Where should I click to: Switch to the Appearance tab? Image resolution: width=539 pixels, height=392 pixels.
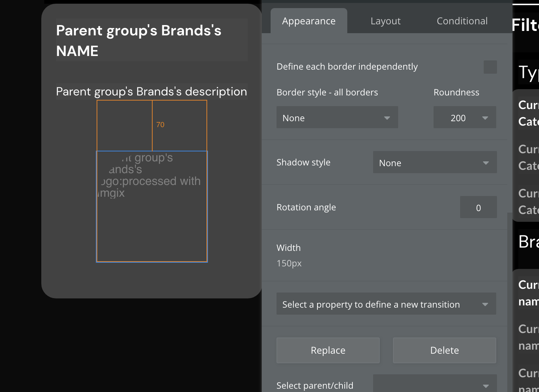tap(309, 21)
